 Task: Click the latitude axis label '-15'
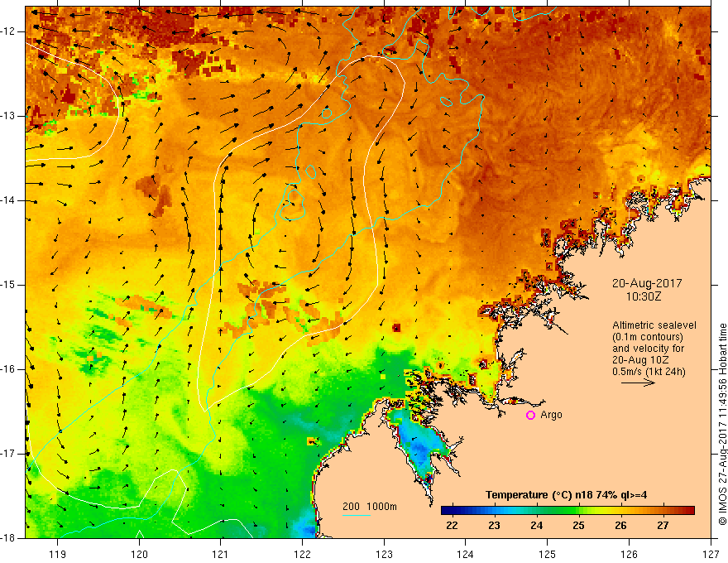click(9, 285)
